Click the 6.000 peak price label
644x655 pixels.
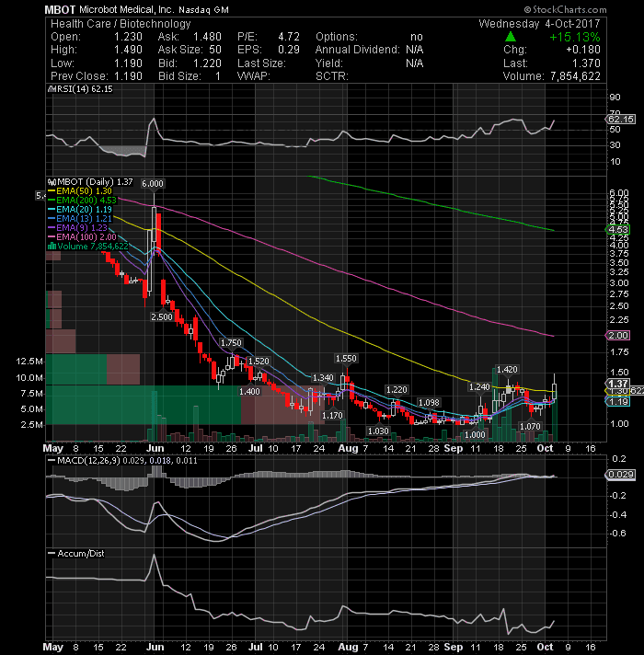pos(153,184)
